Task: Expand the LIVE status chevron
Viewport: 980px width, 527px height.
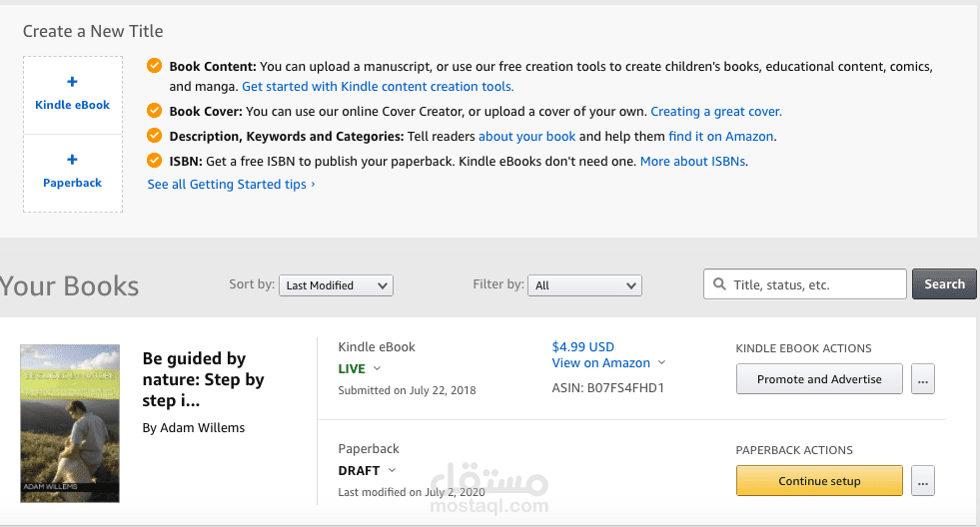Action: click(377, 369)
